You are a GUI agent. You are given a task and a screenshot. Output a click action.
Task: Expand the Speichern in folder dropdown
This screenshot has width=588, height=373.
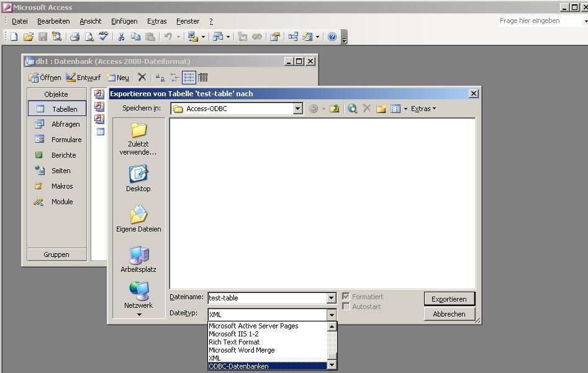click(x=298, y=109)
